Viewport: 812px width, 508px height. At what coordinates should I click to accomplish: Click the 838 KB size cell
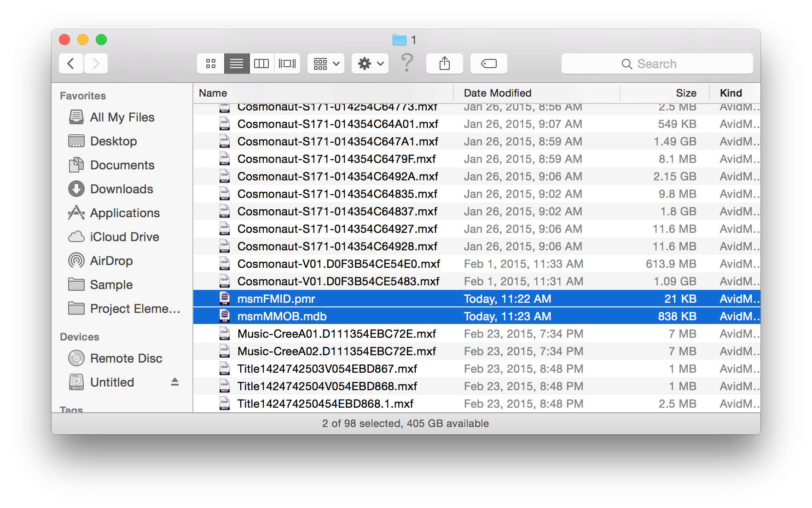click(677, 316)
